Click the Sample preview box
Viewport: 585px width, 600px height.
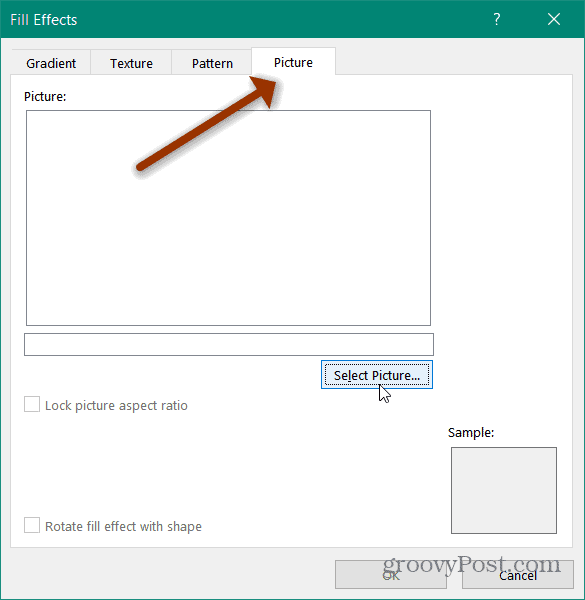504,490
